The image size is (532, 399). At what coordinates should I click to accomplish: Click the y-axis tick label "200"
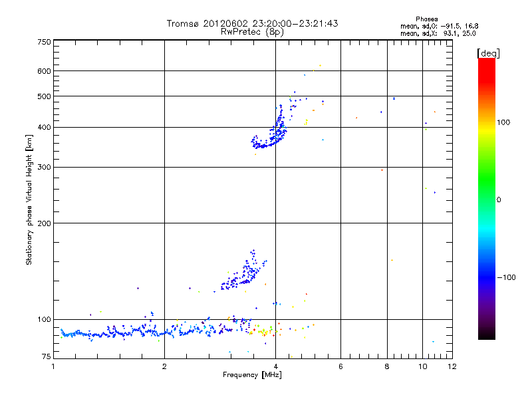click(x=44, y=223)
